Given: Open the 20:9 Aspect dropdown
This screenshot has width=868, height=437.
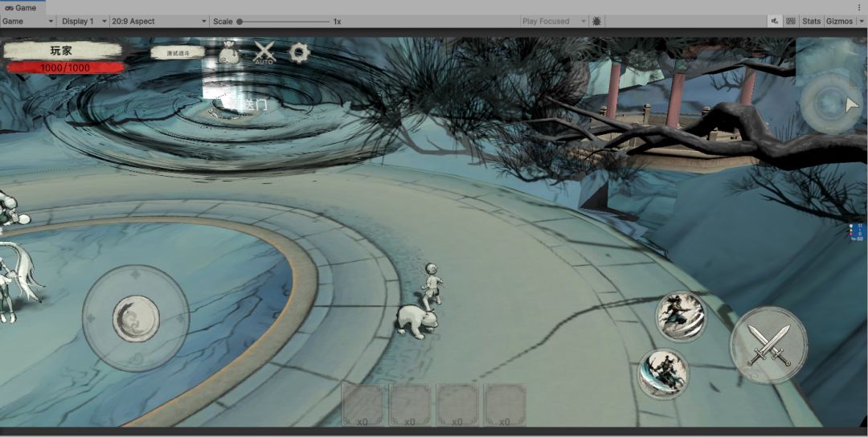Looking at the screenshot, I should [159, 21].
